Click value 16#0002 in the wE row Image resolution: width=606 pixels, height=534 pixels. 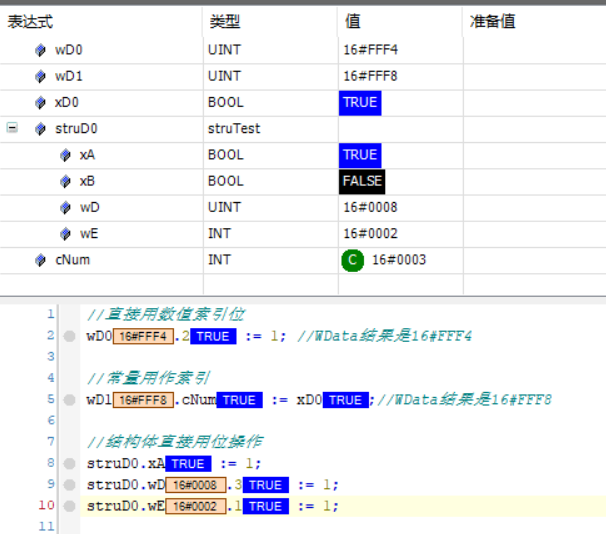pyautogui.click(x=371, y=234)
